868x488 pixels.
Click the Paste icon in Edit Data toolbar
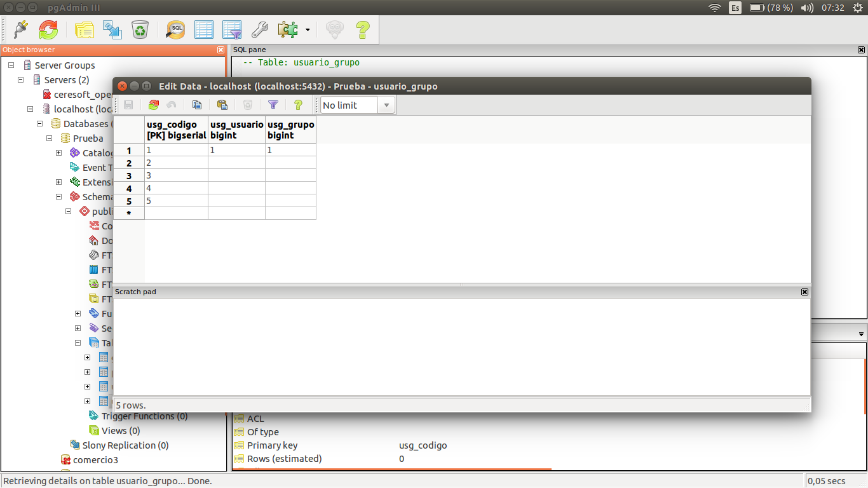(222, 105)
